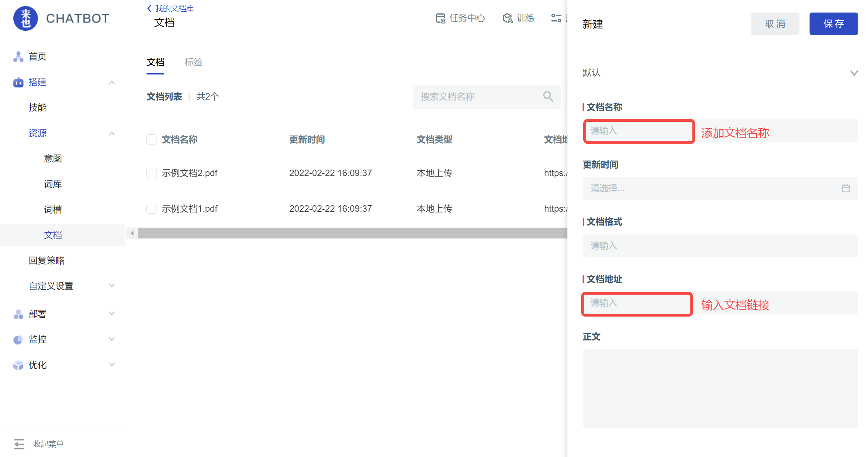The width and height of the screenshot is (868, 457).
Task: Check the box for 示例文档2.pdf
Action: 152,173
